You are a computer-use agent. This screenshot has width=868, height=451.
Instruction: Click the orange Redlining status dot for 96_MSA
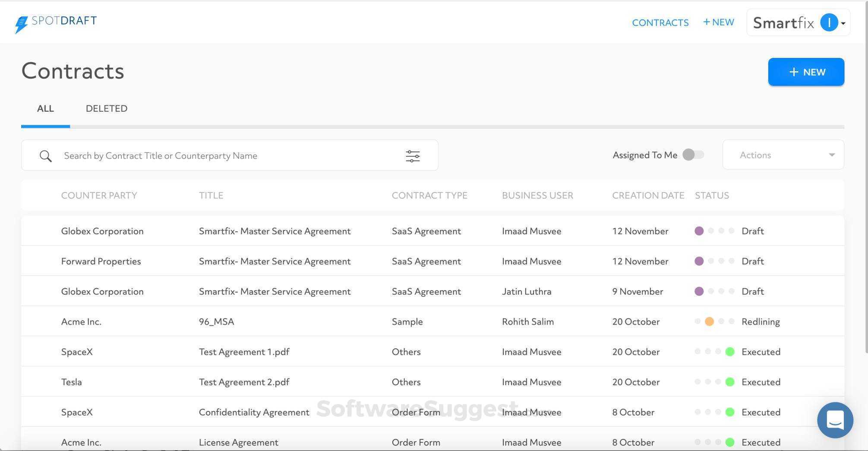pos(709,321)
